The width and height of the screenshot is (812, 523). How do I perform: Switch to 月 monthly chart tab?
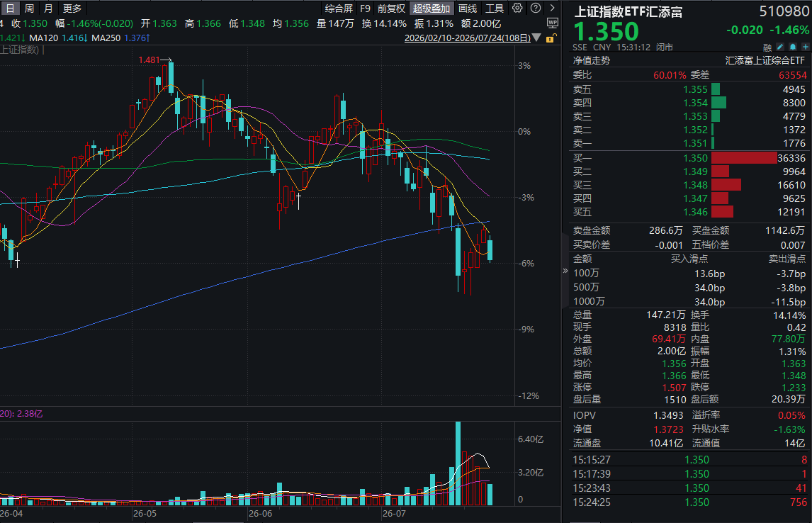48,9
